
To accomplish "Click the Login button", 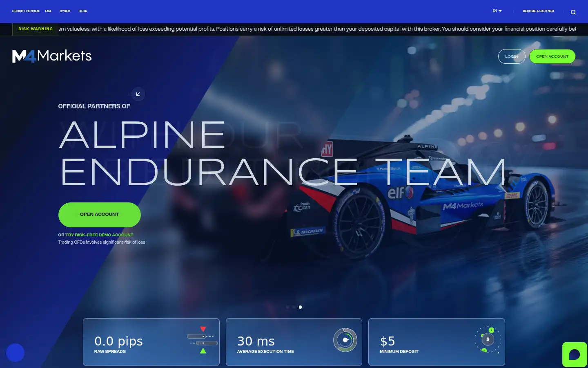I will click(x=512, y=56).
